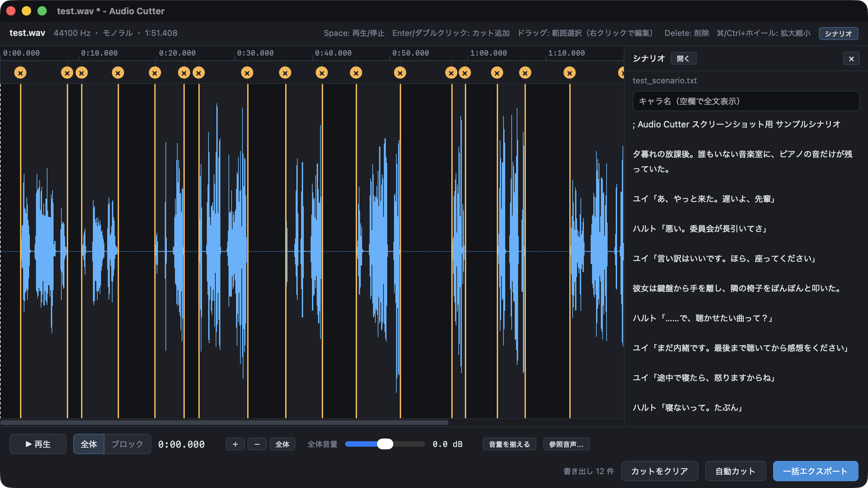The height and width of the screenshot is (488, 868).
Task: Select line ユイ「言い訳はいいです。ほら、座ってください」
Action: [724, 259]
